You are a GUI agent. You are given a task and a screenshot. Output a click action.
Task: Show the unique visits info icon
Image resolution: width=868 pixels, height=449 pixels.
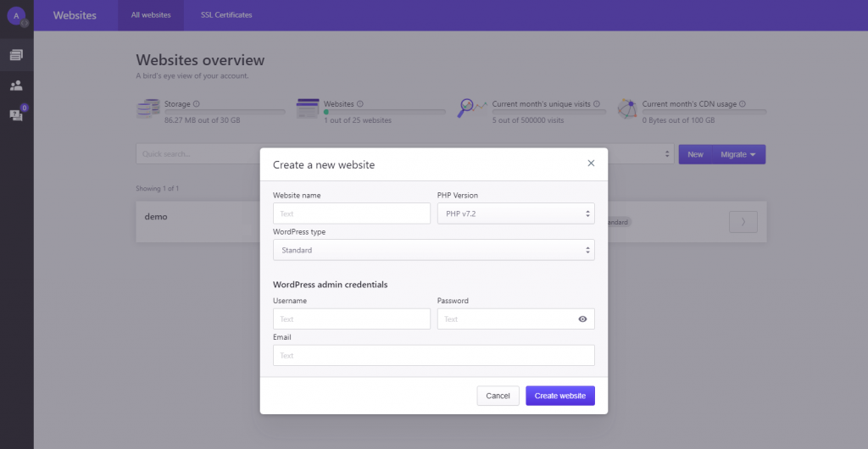pos(596,104)
